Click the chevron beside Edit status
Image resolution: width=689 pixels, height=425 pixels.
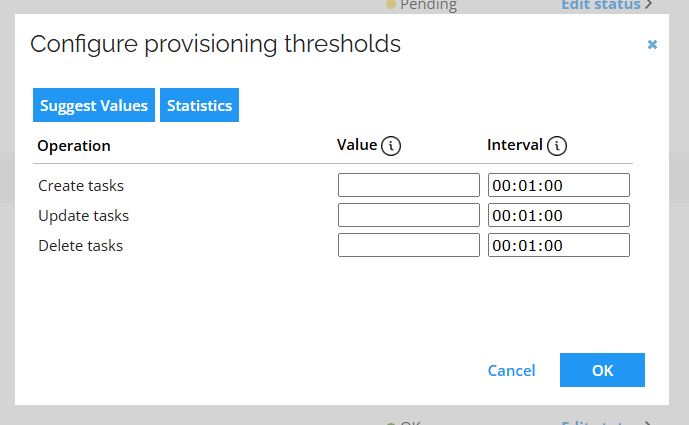pos(648,5)
